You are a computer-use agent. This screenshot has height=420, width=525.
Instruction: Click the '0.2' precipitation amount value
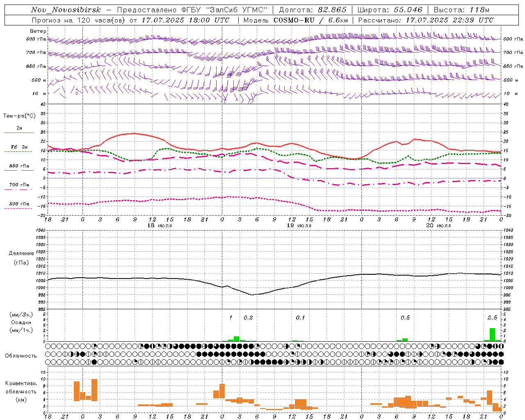coord(248,317)
